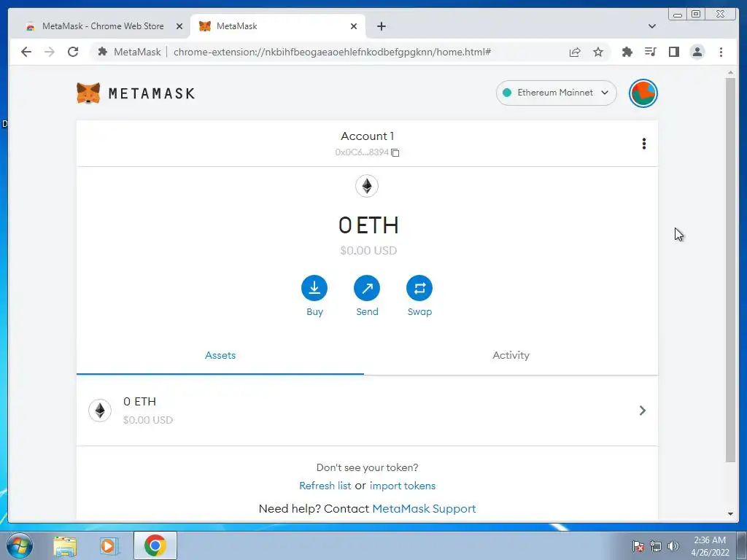Click the Refresh list link
The width and height of the screenshot is (747, 560).
click(x=325, y=486)
